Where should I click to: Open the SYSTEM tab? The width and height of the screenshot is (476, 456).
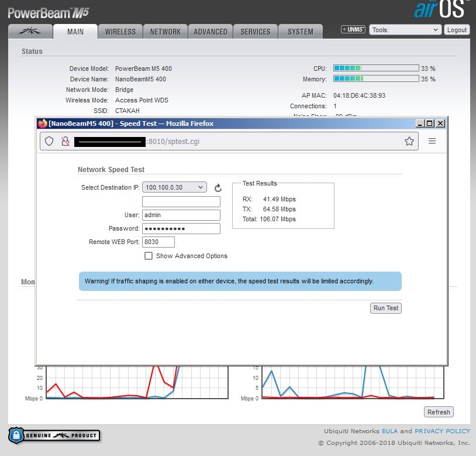click(x=300, y=32)
